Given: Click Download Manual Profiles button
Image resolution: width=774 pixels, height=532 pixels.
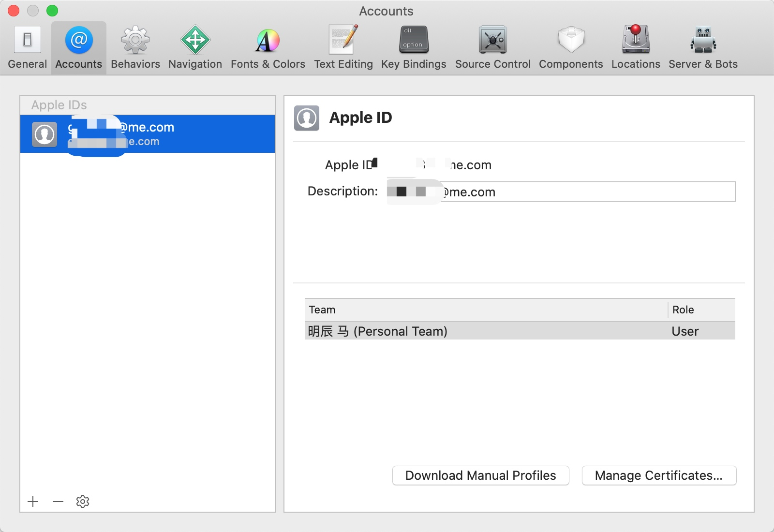Looking at the screenshot, I should (480, 475).
